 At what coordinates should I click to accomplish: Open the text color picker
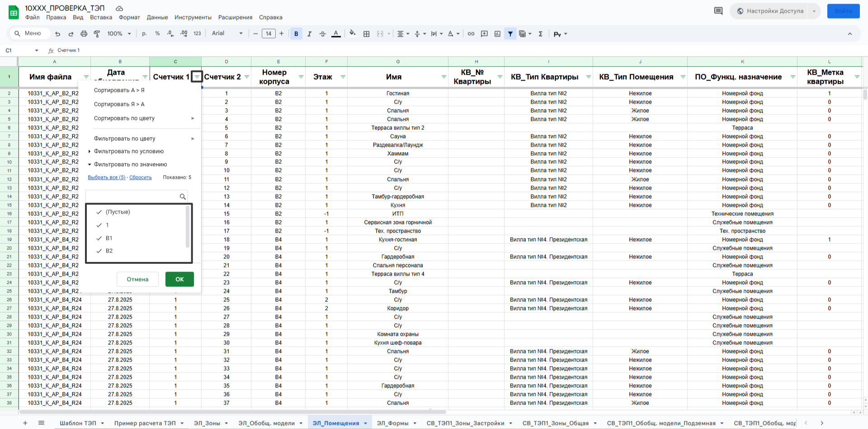336,34
